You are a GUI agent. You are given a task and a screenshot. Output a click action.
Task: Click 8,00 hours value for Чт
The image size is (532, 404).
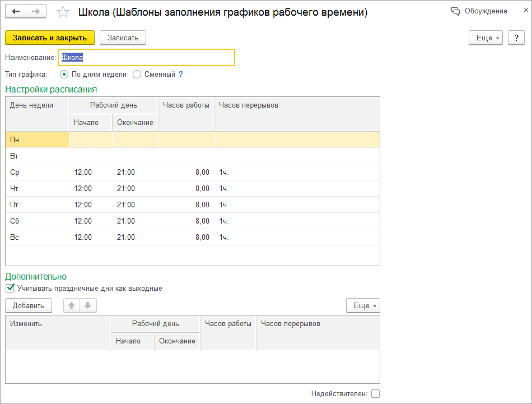pyautogui.click(x=202, y=188)
